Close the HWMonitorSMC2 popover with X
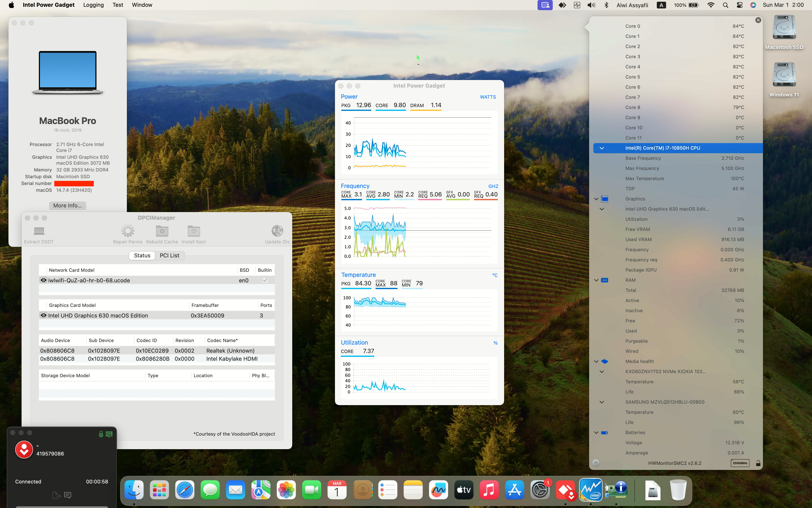This screenshot has height=508, width=812. [758, 20]
